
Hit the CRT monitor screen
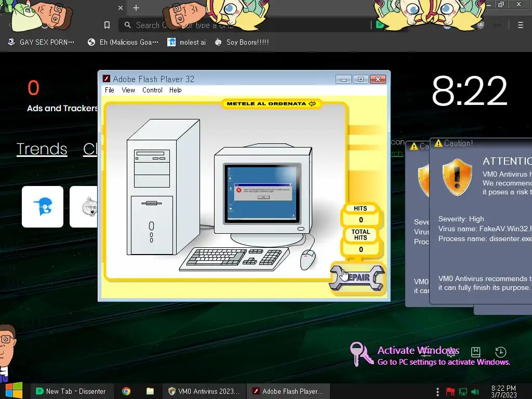coord(262,193)
